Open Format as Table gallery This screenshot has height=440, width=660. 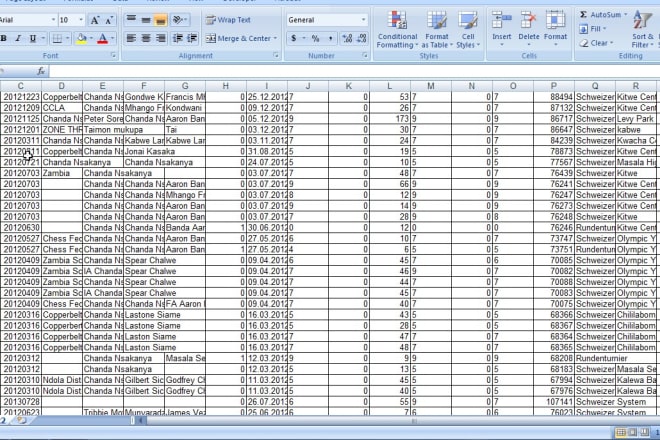(437, 29)
